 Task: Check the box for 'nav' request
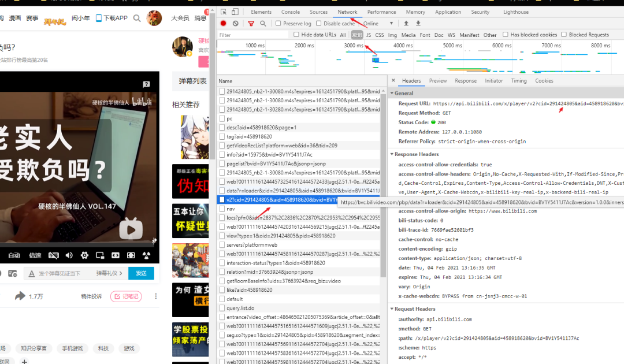[222, 209]
